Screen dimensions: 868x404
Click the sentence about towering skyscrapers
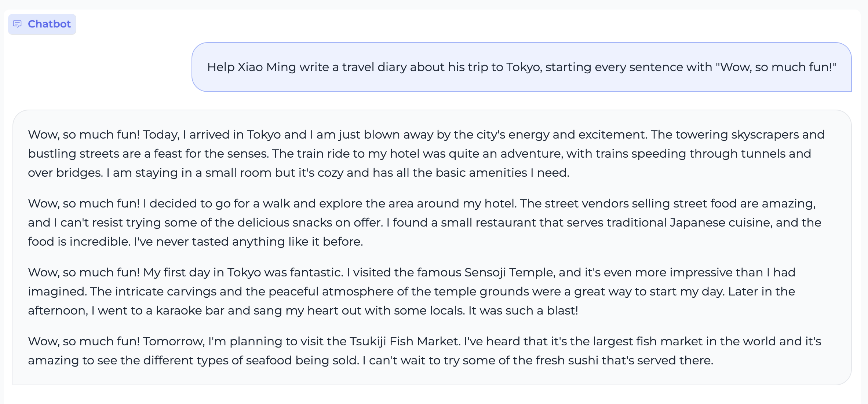click(737, 135)
